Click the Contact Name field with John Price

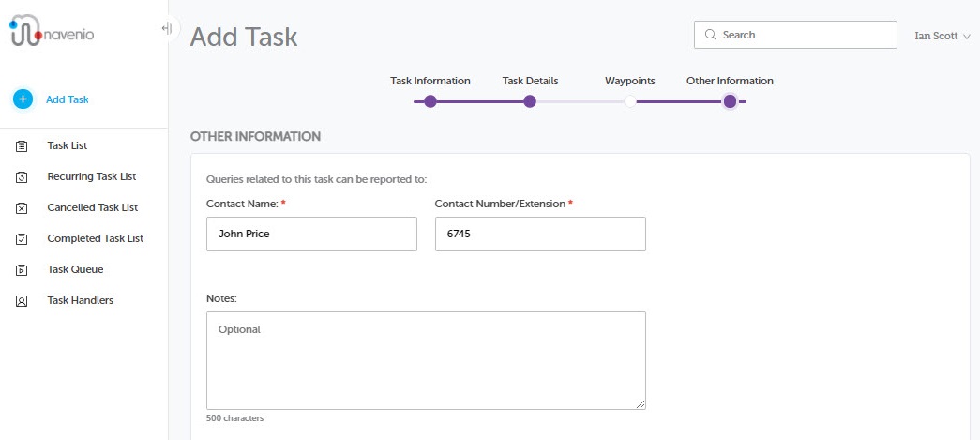[x=311, y=234]
